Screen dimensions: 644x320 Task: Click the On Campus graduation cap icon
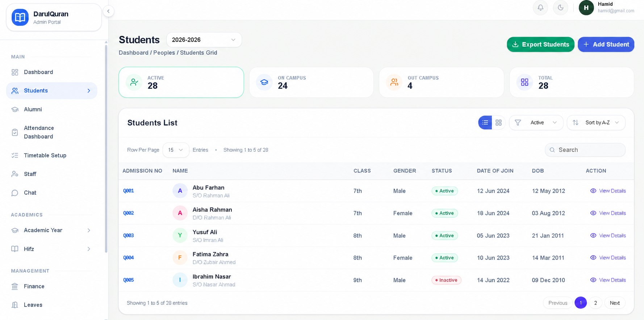coord(264,82)
